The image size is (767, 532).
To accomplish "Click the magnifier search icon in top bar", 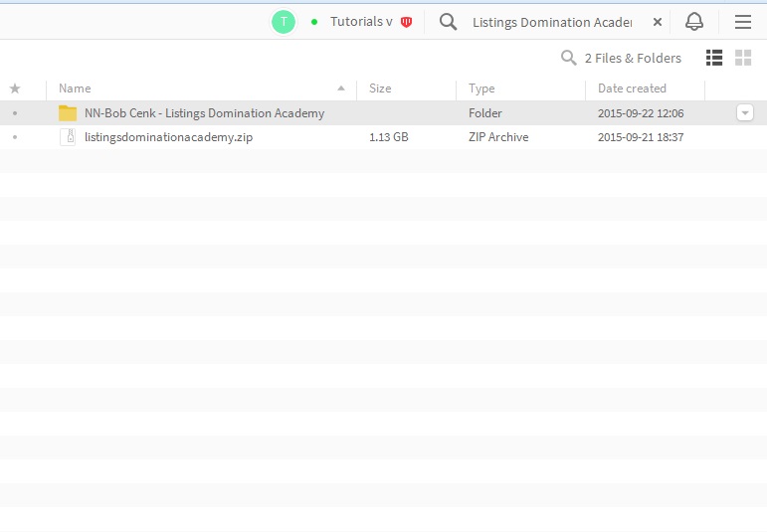I will point(448,22).
